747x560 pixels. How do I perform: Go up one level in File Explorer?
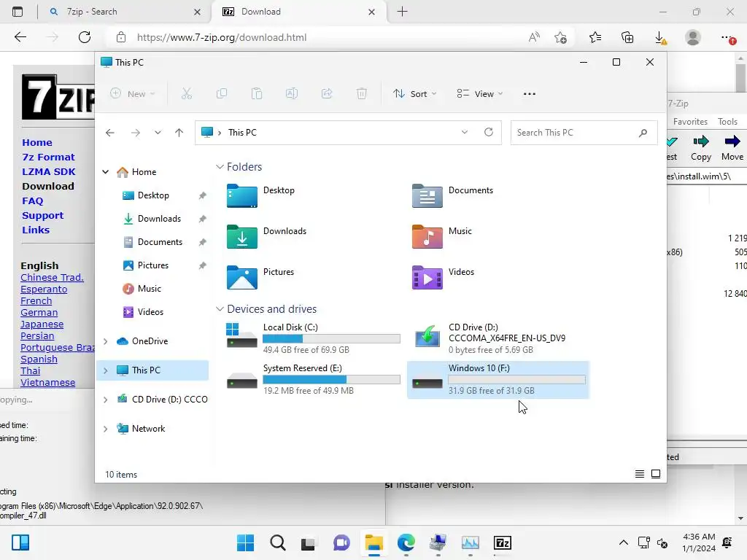point(179,133)
